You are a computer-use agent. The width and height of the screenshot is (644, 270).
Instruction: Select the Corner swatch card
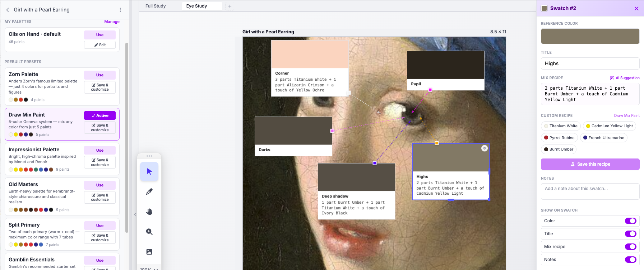point(310,68)
